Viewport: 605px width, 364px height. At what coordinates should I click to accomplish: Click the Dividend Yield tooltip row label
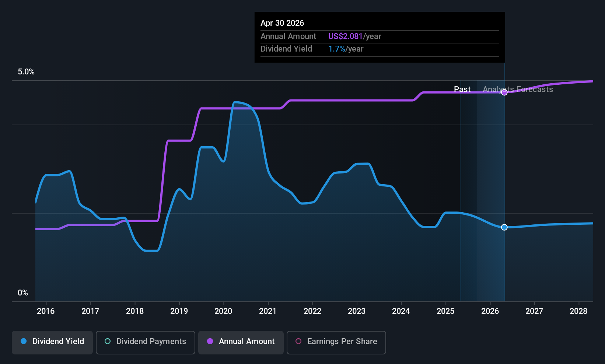pos(286,49)
